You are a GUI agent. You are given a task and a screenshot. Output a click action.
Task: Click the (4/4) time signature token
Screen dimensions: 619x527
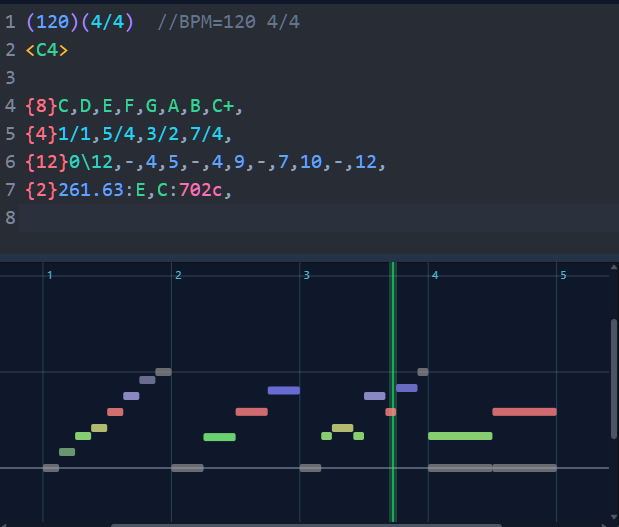[x=111, y=21]
